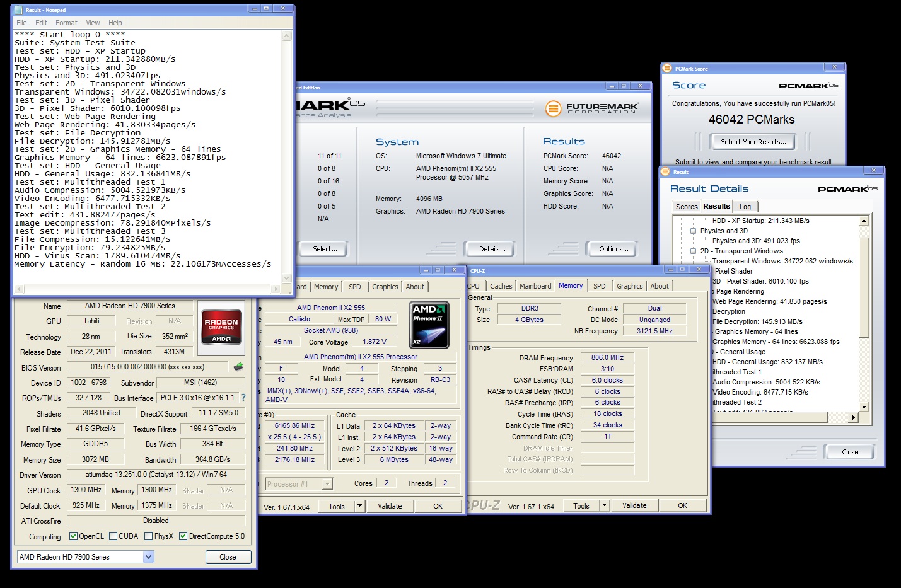Open the Edit menu in Notepad
901x588 pixels.
[41, 23]
